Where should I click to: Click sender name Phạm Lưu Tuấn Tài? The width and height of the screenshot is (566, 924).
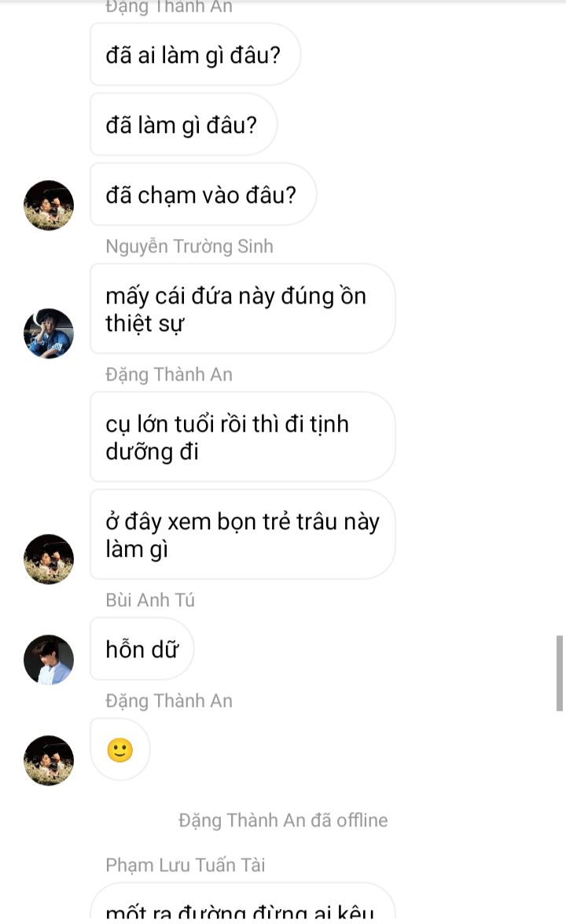tap(186, 864)
